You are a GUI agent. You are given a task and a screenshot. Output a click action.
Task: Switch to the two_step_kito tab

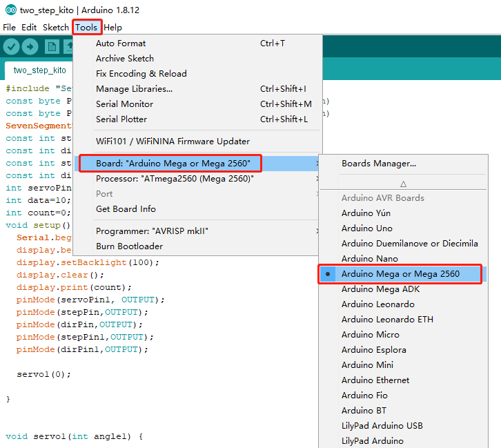point(40,70)
